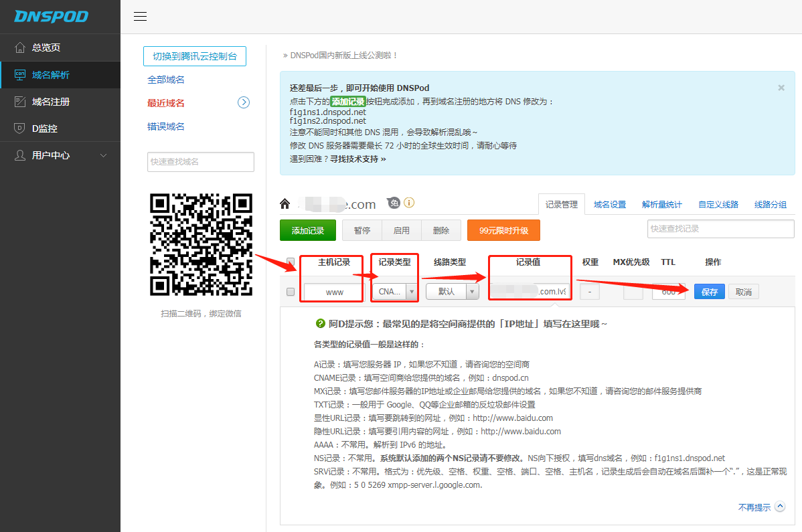Check the www record row checkbox
The width and height of the screenshot is (802, 532).
point(291,292)
